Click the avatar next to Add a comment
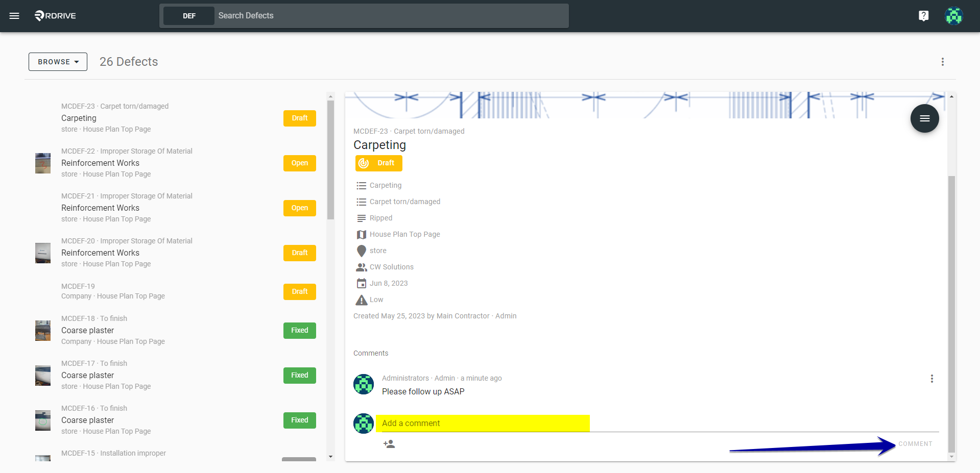This screenshot has height=473, width=980. coord(364,424)
